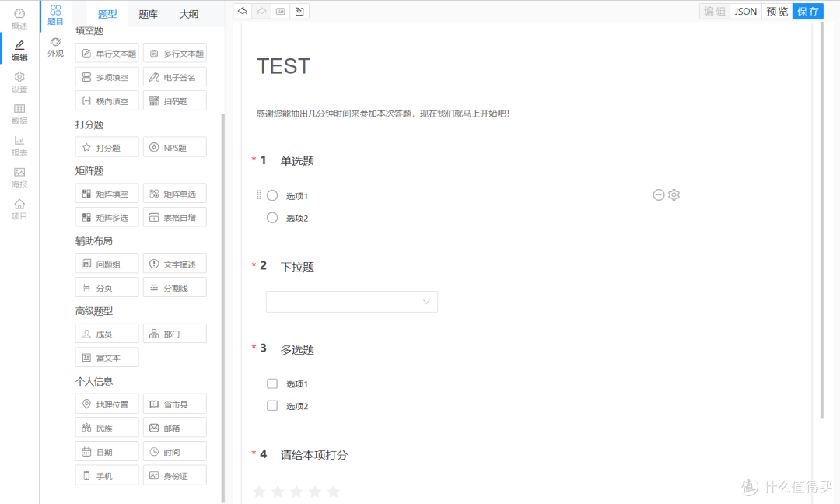The image size is (840, 504).
Task: Click the 编辑 mode button at top right
Action: pyautogui.click(x=715, y=11)
